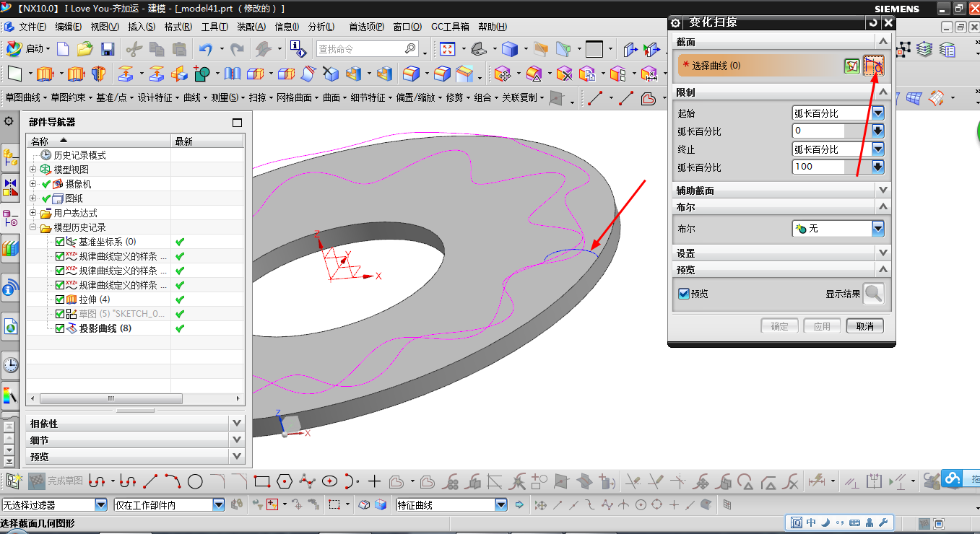Open the 终止 弧长百分比 dropdown
Viewport: 980px width, 534px height.
click(877, 149)
